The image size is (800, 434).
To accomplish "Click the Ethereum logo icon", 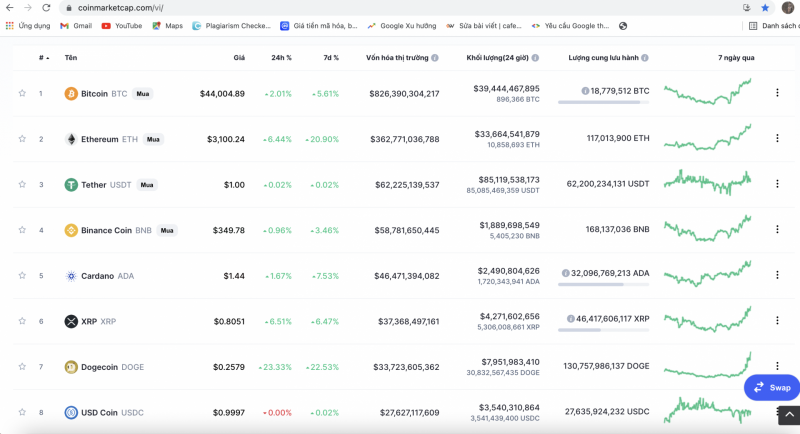I will point(71,139).
